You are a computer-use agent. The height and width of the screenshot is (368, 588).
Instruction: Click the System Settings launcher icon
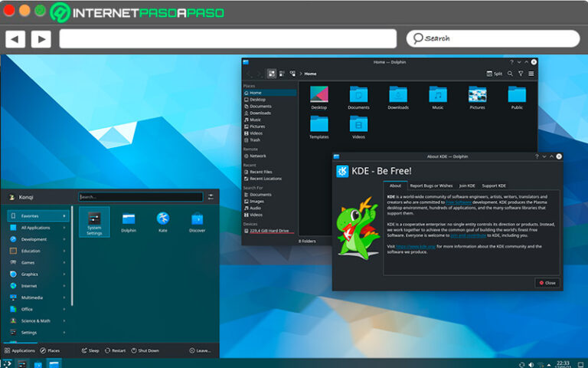94,220
